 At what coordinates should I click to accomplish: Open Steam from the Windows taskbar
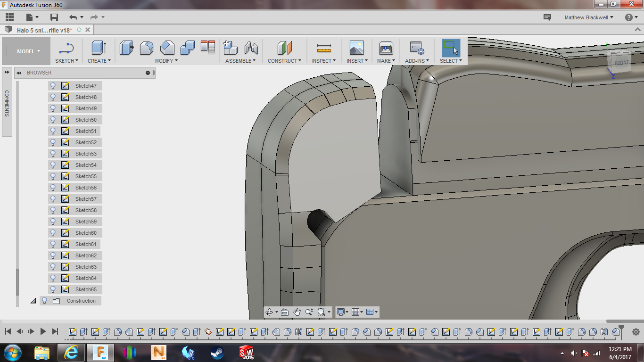(217, 353)
